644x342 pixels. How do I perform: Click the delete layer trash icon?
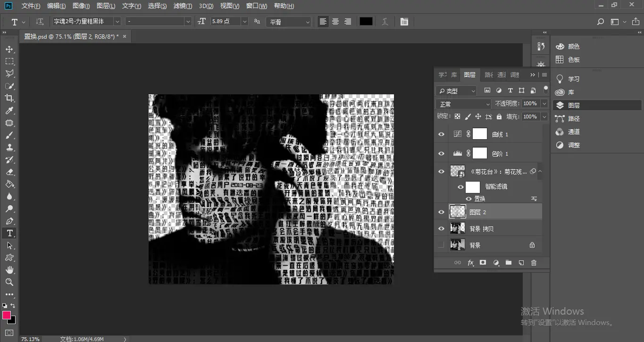tap(534, 263)
